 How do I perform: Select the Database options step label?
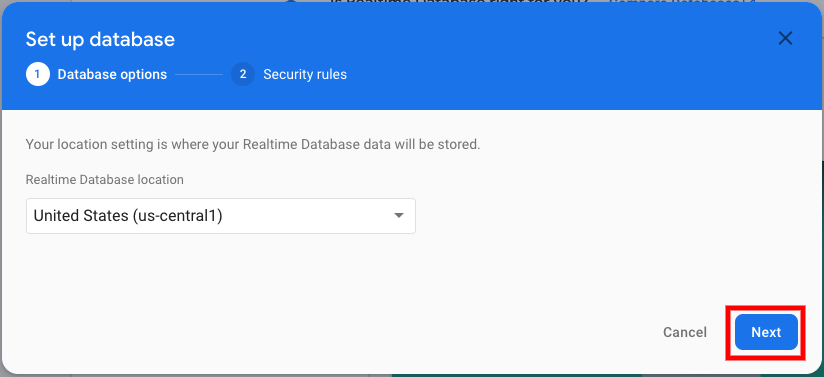pyautogui.click(x=112, y=74)
